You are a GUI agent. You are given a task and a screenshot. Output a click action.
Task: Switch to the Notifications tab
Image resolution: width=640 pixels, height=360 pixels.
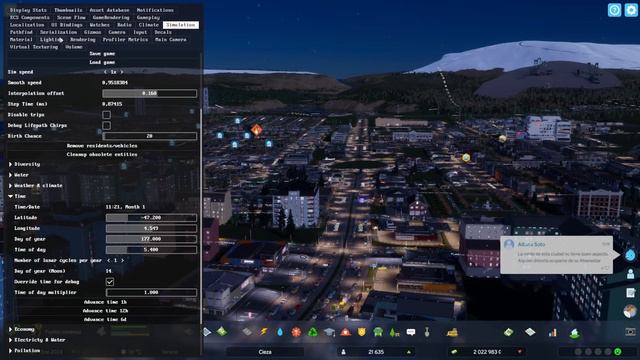(x=155, y=10)
